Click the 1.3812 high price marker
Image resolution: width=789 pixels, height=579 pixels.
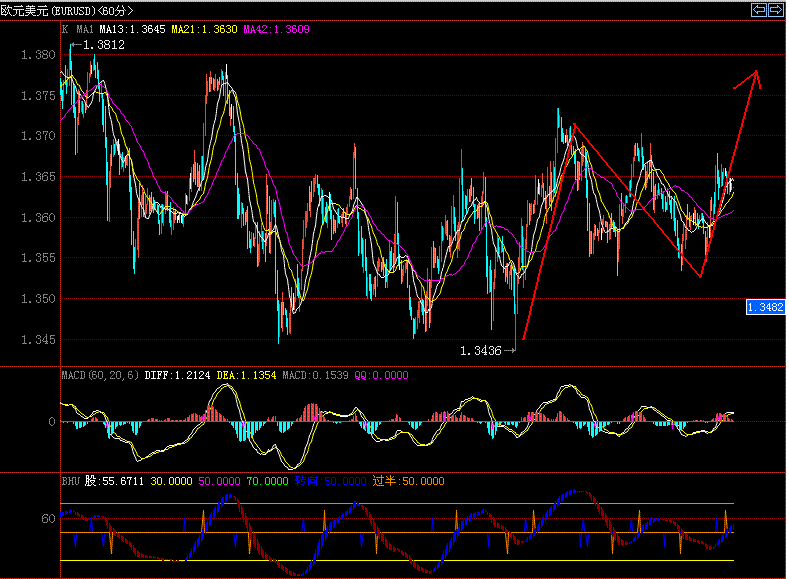tap(103, 45)
